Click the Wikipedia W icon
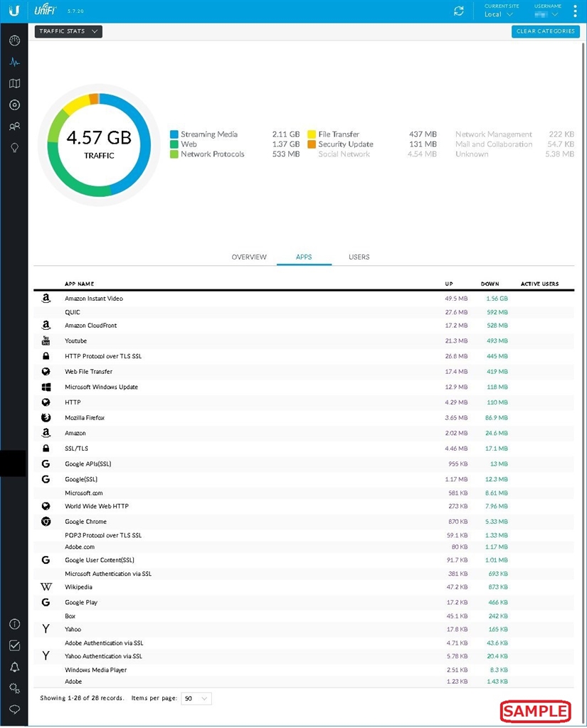This screenshot has width=587, height=728. tap(46, 587)
